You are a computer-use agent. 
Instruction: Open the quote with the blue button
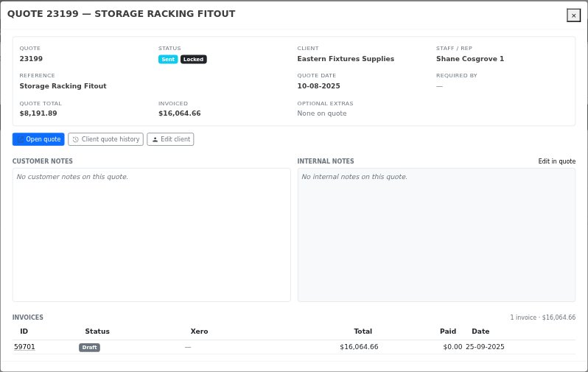click(x=38, y=139)
